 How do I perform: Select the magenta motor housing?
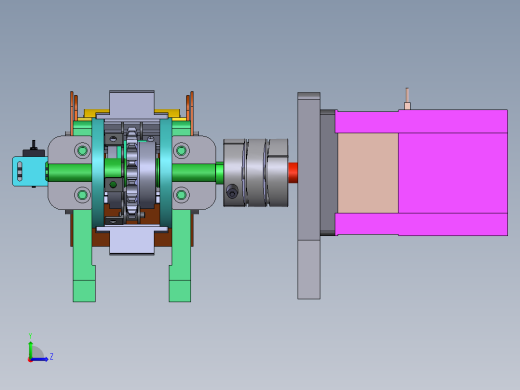click(453, 173)
